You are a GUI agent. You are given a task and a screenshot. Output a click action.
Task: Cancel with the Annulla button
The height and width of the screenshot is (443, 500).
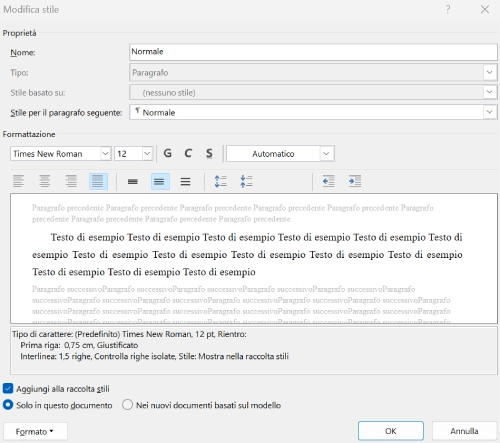pyautogui.click(x=464, y=431)
